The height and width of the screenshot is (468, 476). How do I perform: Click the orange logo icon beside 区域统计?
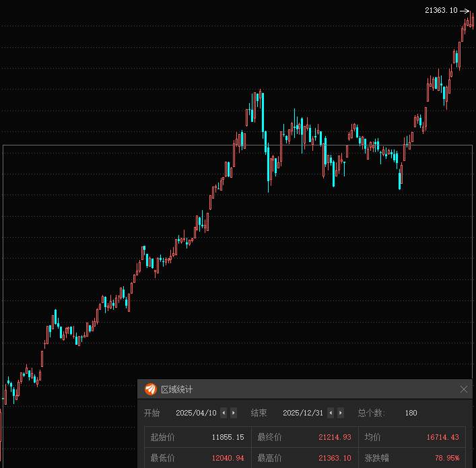pos(150,389)
